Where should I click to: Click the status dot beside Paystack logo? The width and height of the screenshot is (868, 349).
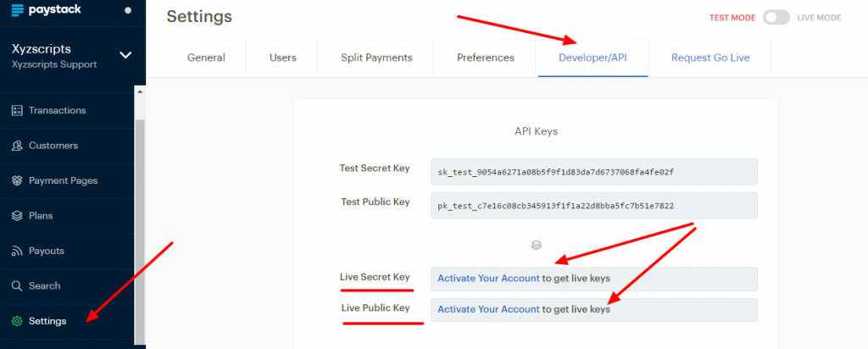click(x=129, y=10)
